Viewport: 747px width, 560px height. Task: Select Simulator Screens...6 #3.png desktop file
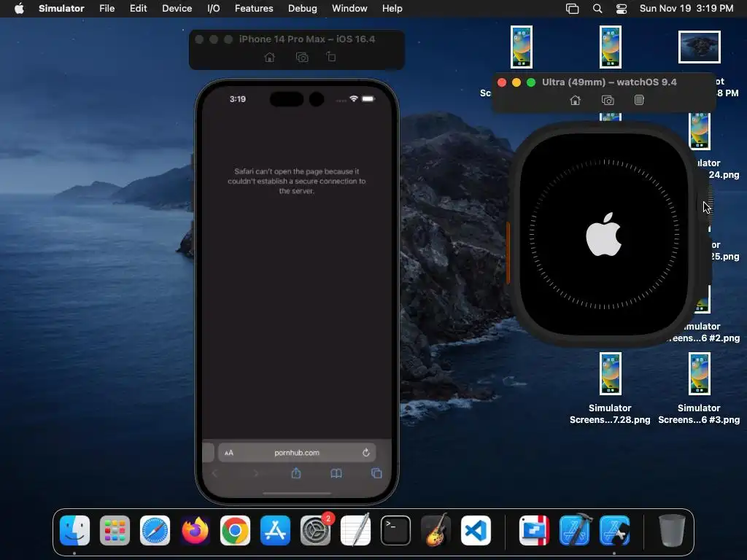[699, 389]
